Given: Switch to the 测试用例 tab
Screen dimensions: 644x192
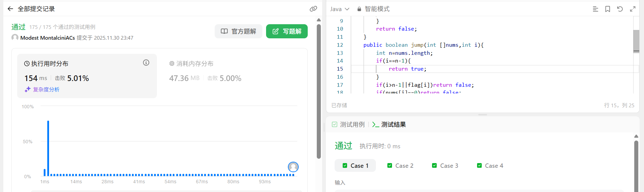Looking at the screenshot, I should (x=348, y=124).
